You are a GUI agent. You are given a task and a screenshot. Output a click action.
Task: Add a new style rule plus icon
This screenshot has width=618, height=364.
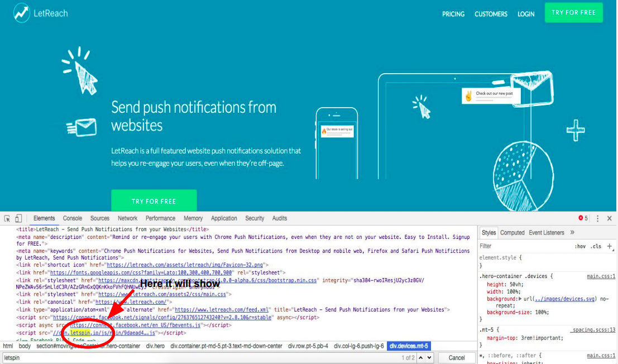609,246
